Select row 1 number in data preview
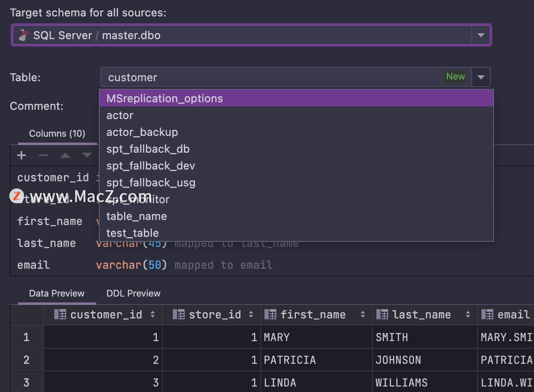This screenshot has height=392, width=534. click(26, 337)
